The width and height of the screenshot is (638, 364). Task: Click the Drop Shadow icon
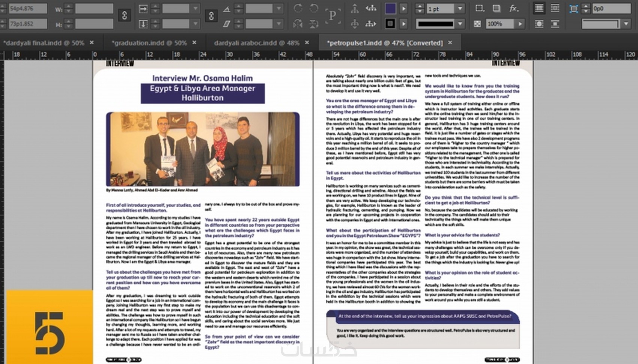click(496, 8)
